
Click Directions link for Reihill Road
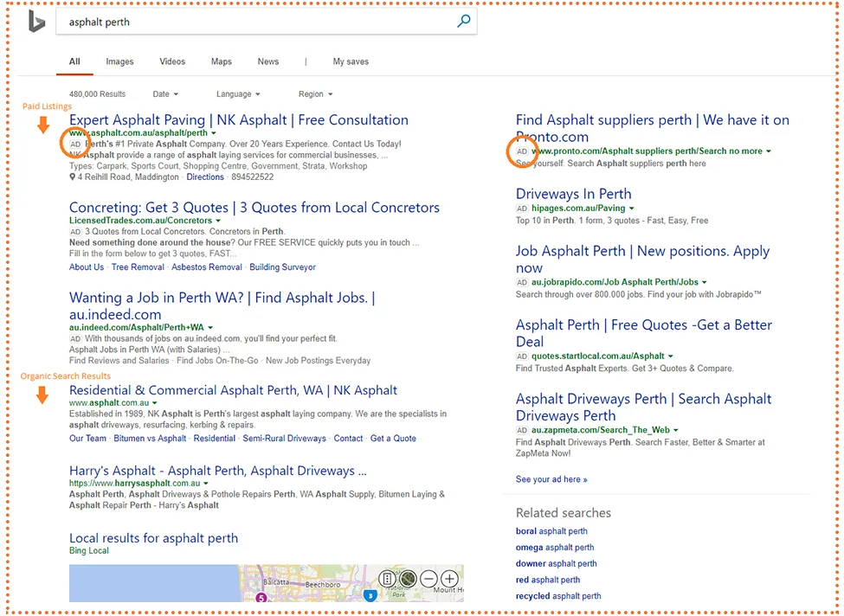click(x=205, y=177)
